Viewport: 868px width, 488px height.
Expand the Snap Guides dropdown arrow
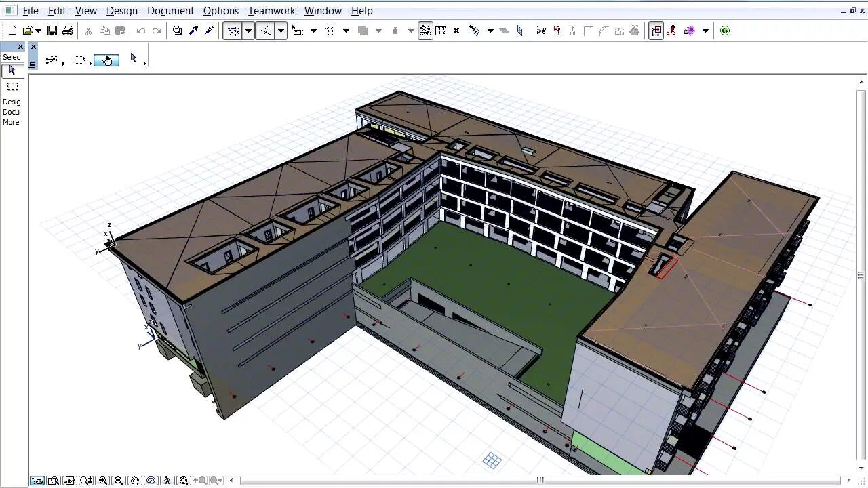[x=281, y=30]
